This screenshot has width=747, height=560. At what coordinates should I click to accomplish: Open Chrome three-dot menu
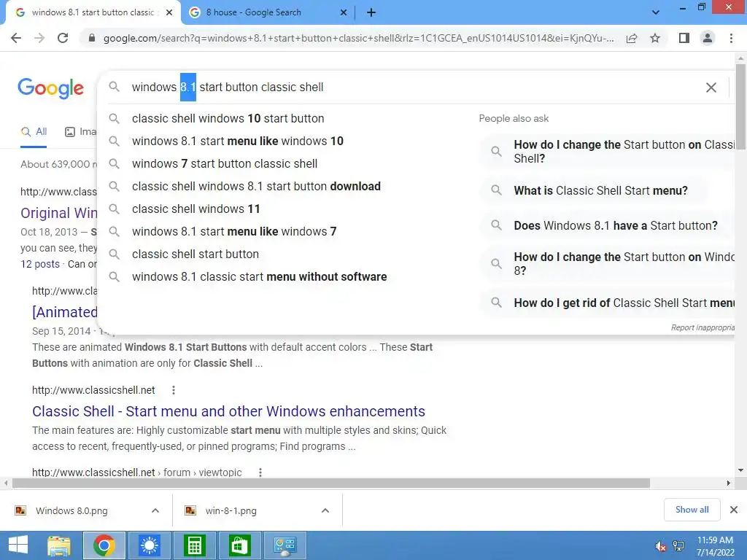(731, 38)
